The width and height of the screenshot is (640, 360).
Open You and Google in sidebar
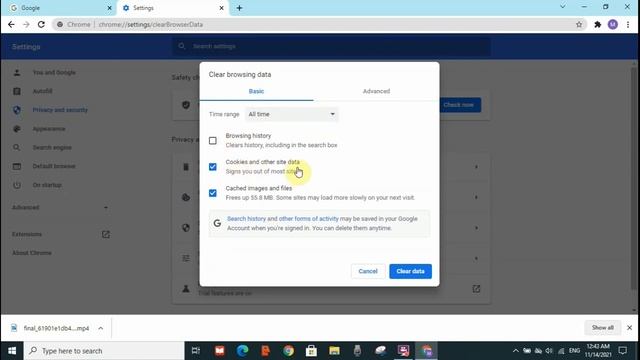[x=54, y=73]
